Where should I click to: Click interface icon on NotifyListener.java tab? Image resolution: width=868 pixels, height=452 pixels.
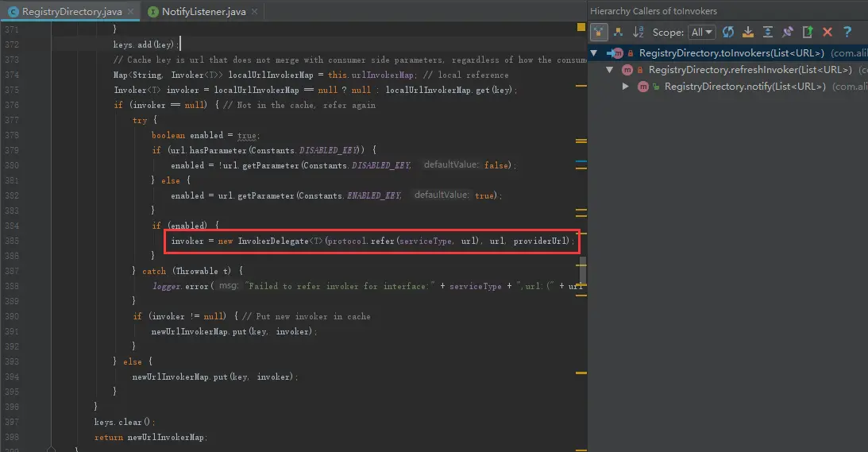point(152,12)
